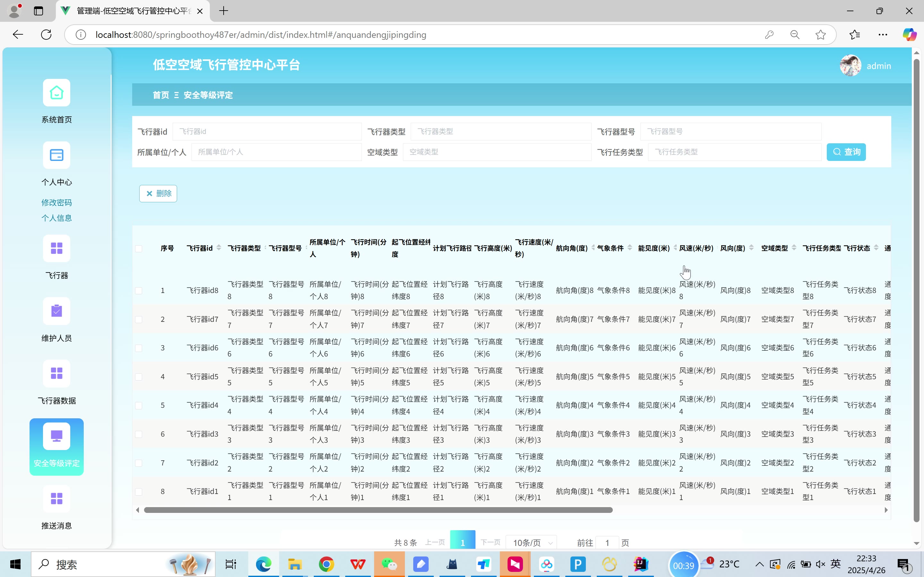
Task: Select the 维护人员 clipboard icon
Action: [x=56, y=311]
